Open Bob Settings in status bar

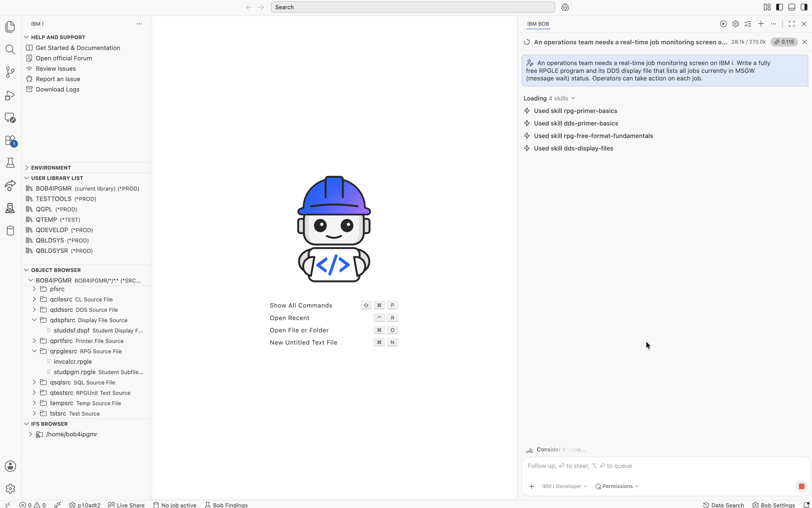(774, 505)
